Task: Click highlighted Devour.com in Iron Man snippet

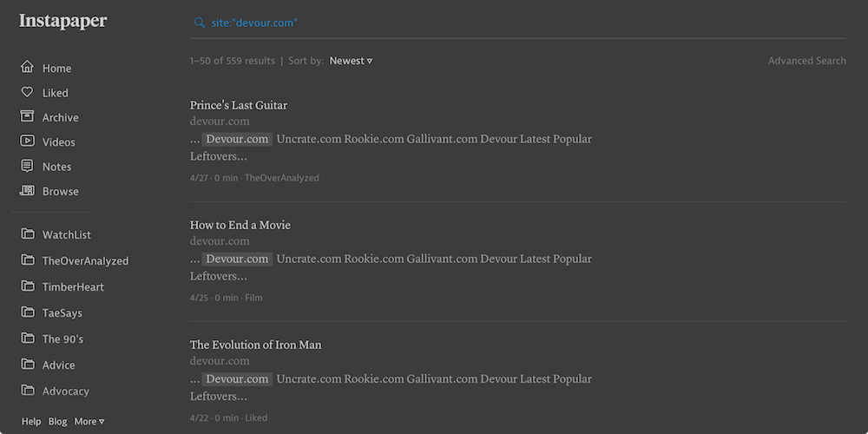Action: pos(237,379)
